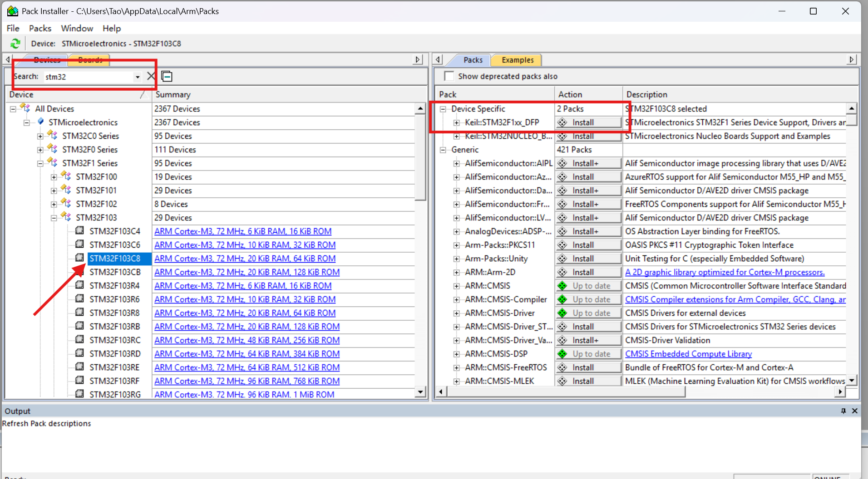This screenshot has height=479, width=868.
Task: Install the Arm-Packs::Unity pack
Action: (x=588, y=259)
